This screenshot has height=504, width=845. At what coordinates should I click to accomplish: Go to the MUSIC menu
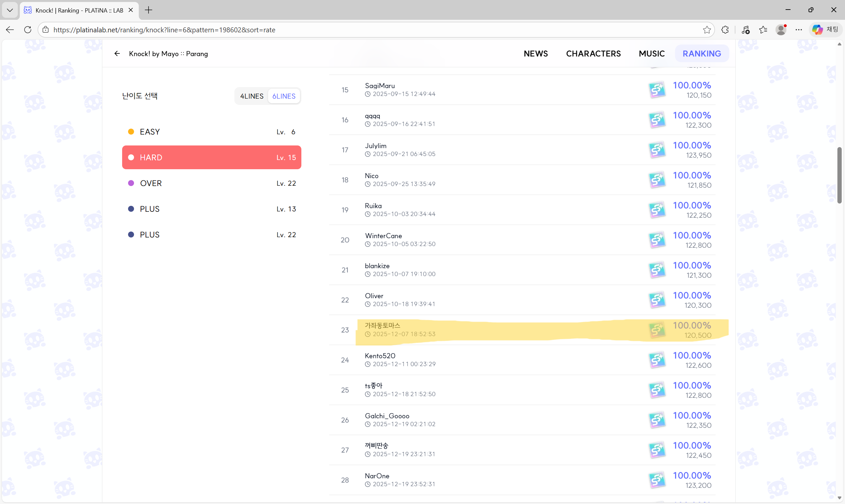651,54
